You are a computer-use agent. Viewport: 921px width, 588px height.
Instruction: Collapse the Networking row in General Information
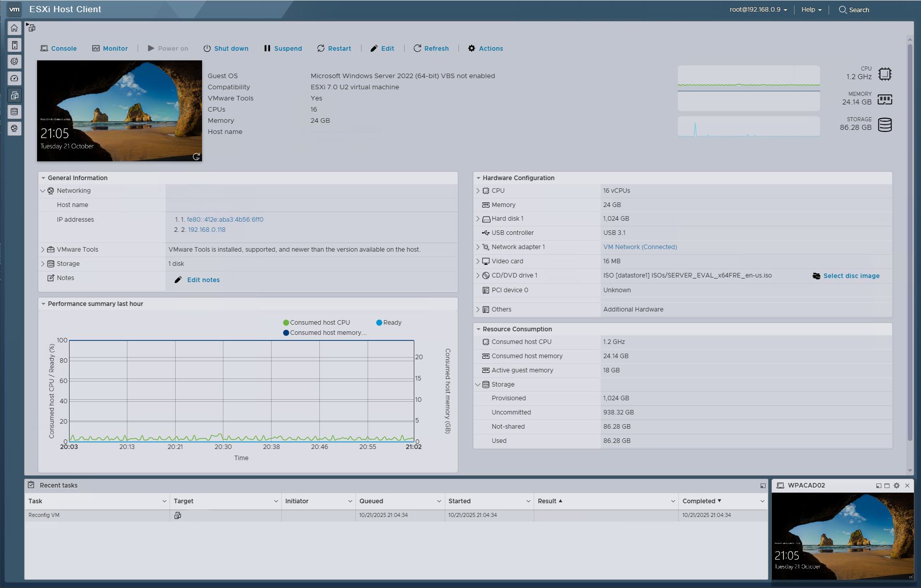pyautogui.click(x=43, y=190)
